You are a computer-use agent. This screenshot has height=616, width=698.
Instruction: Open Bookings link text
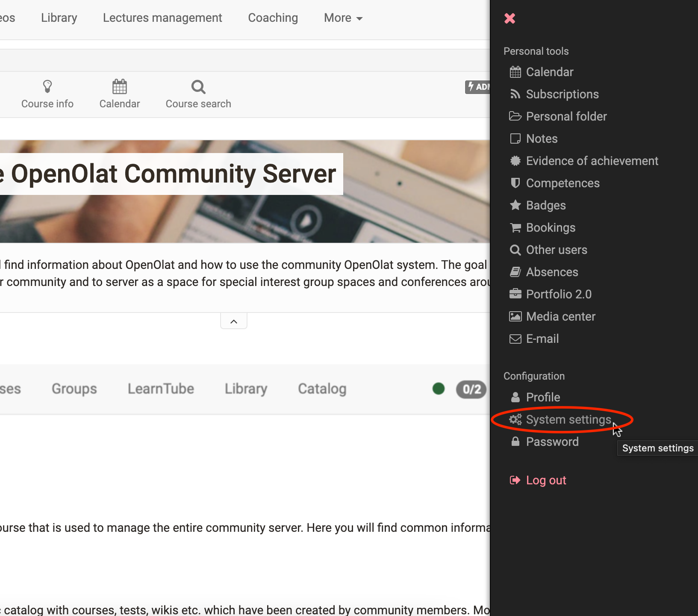tap(551, 227)
